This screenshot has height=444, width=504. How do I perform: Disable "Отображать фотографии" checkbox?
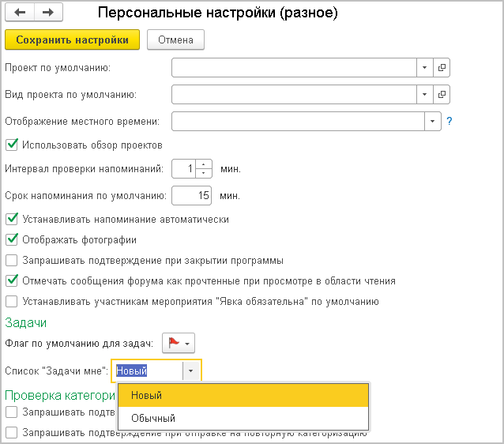pos(11,239)
